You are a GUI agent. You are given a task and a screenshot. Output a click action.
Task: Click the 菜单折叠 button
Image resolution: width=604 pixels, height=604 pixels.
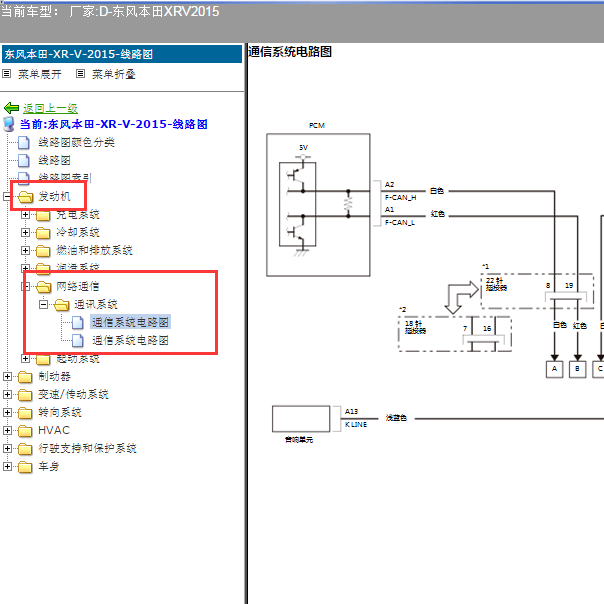point(114,74)
